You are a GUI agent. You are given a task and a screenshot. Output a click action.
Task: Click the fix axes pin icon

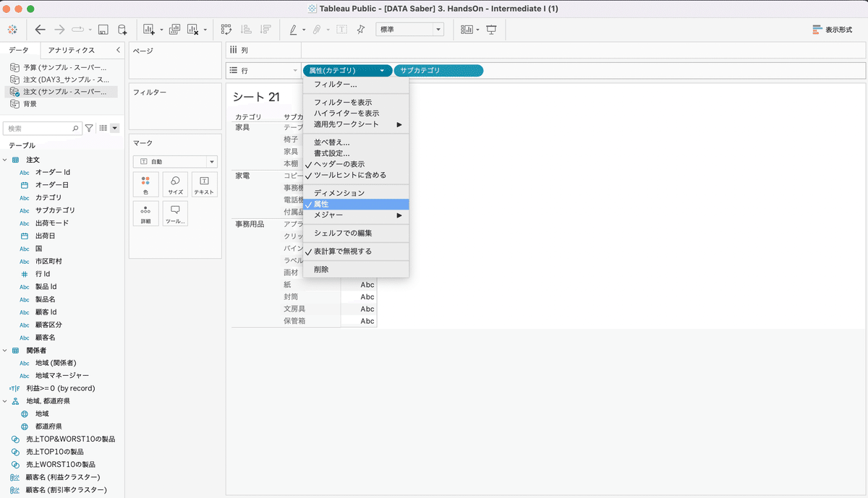point(361,30)
